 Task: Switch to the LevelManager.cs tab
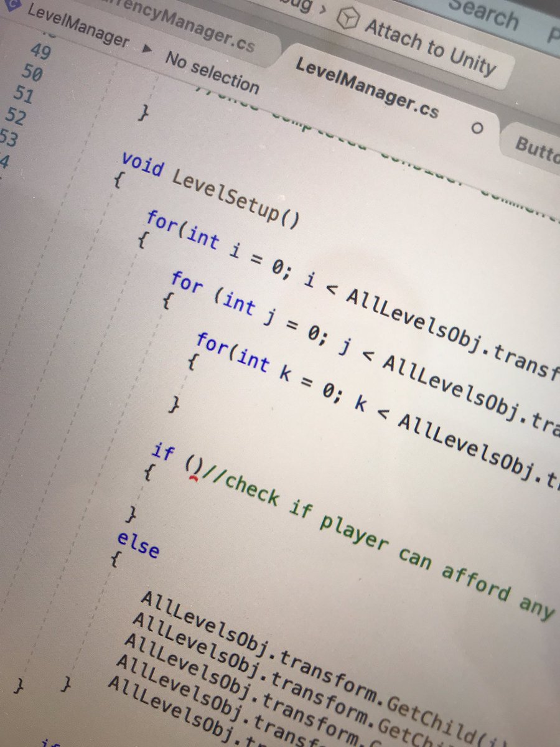pos(367,87)
